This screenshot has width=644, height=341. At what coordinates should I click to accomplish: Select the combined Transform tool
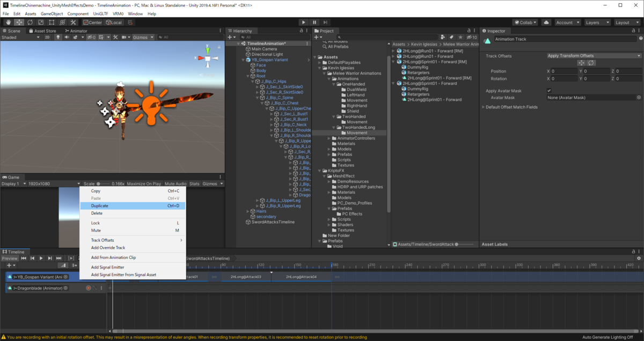pyautogui.click(x=62, y=23)
